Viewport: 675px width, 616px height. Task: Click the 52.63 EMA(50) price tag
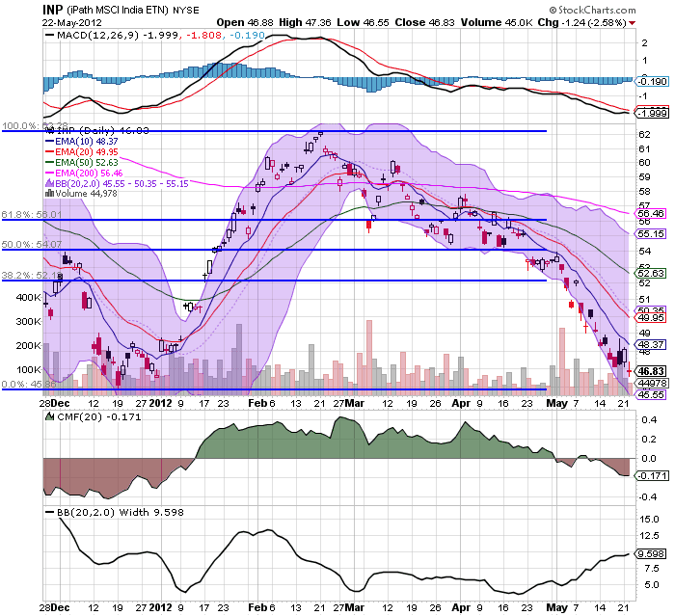[x=651, y=274]
